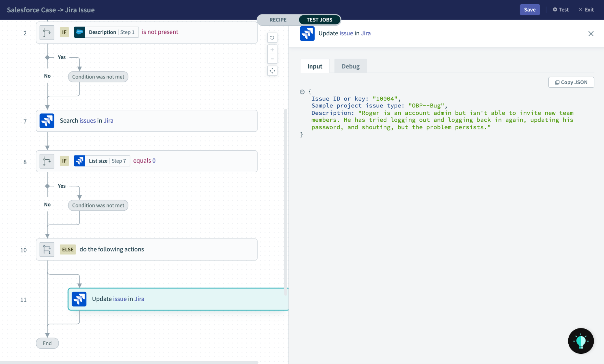Select the Input tab
Viewport: 604px width, 364px height.
tap(315, 66)
